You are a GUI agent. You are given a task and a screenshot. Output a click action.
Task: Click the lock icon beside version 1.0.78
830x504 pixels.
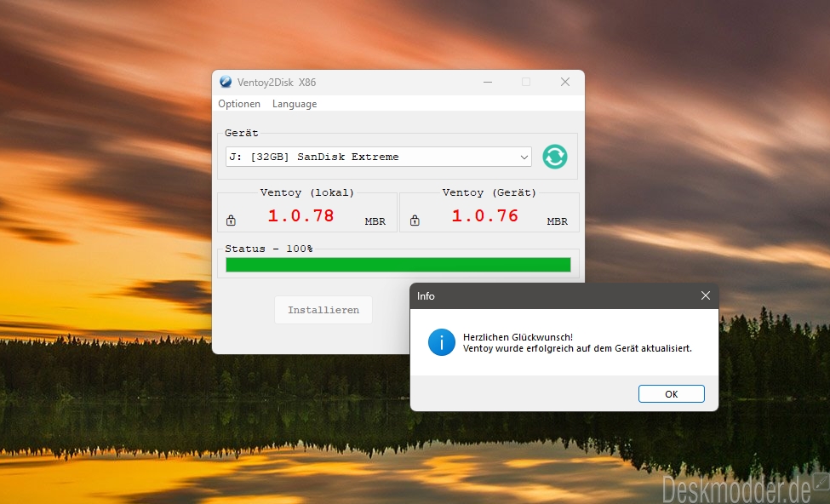(x=231, y=220)
